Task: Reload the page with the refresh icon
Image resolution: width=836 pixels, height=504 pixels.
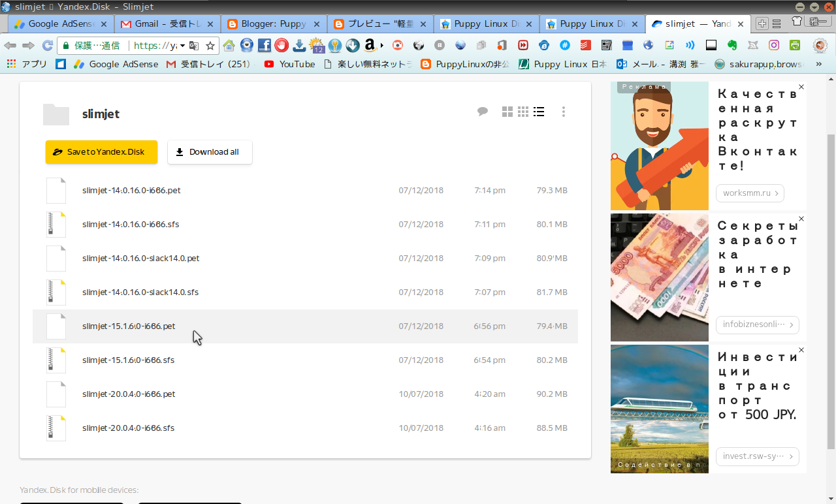Action: (x=47, y=46)
